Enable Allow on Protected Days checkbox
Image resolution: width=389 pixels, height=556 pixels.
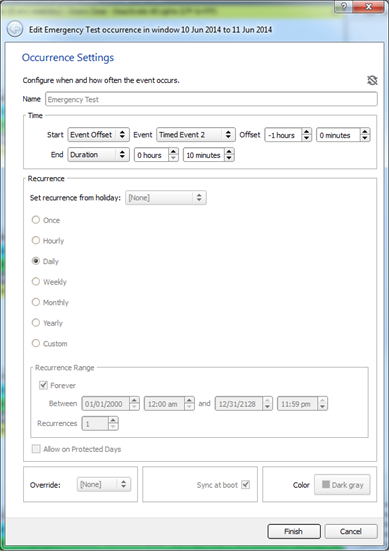(x=36, y=449)
